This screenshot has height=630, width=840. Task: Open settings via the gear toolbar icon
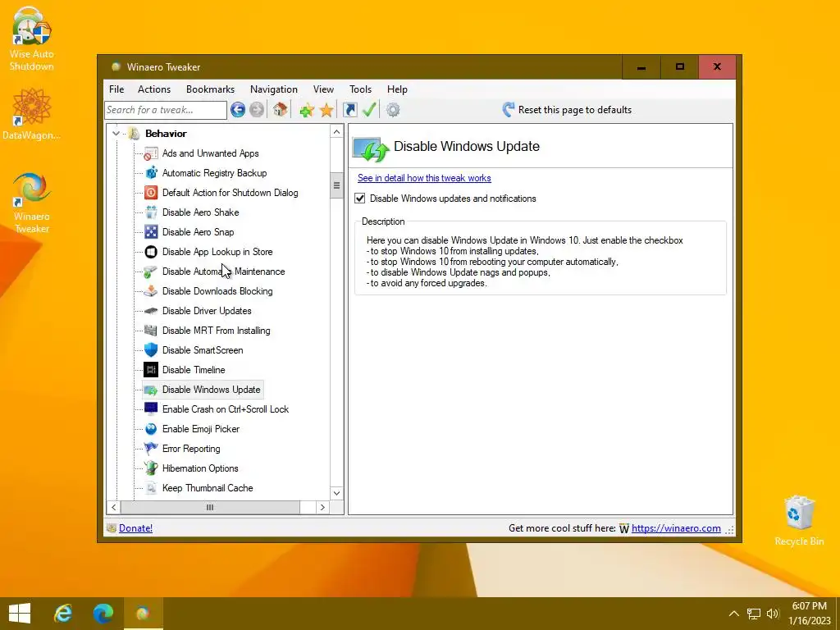point(393,110)
